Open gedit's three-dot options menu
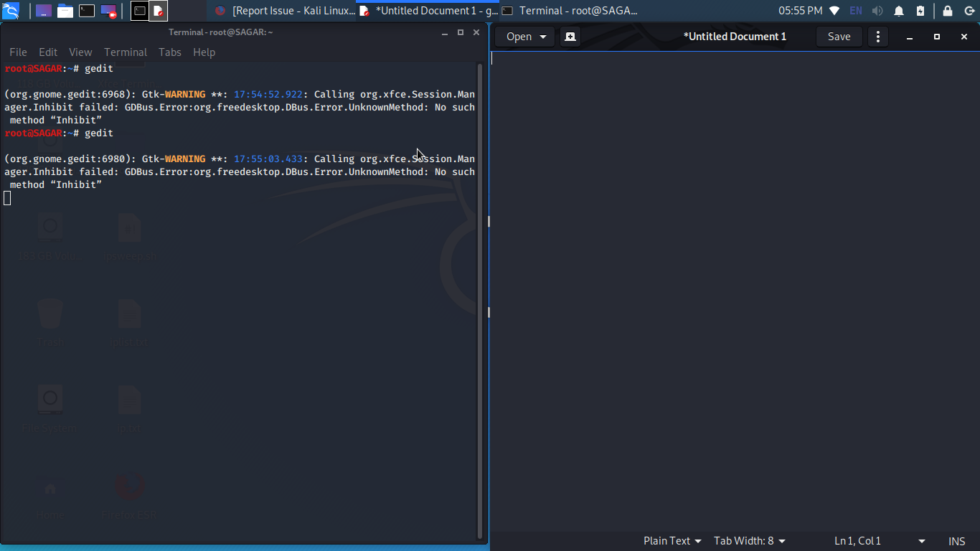The image size is (980, 551). 877,37
